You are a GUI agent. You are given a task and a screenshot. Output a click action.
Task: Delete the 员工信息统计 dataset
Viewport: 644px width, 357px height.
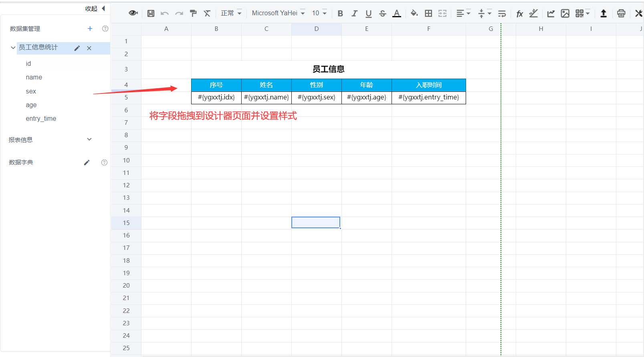pos(89,48)
